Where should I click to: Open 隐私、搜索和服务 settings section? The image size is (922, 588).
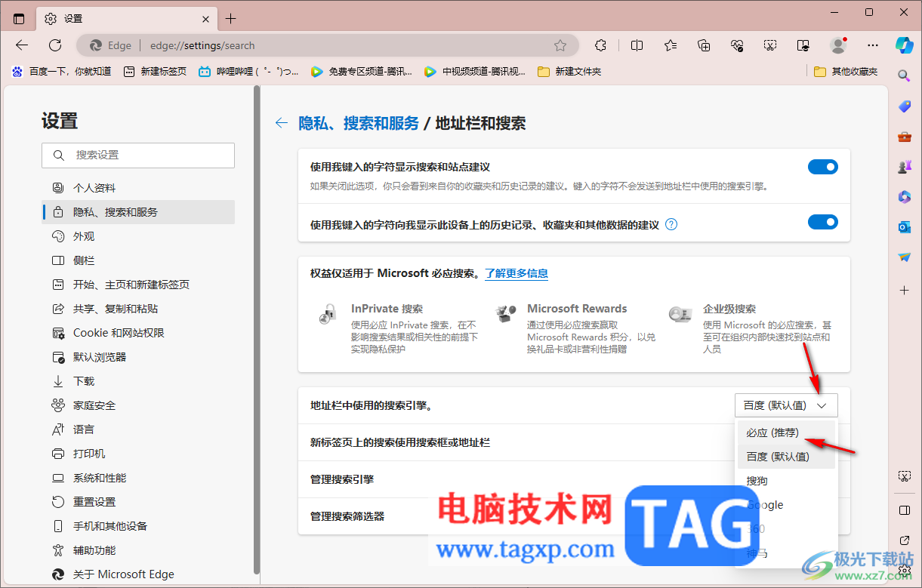138,212
